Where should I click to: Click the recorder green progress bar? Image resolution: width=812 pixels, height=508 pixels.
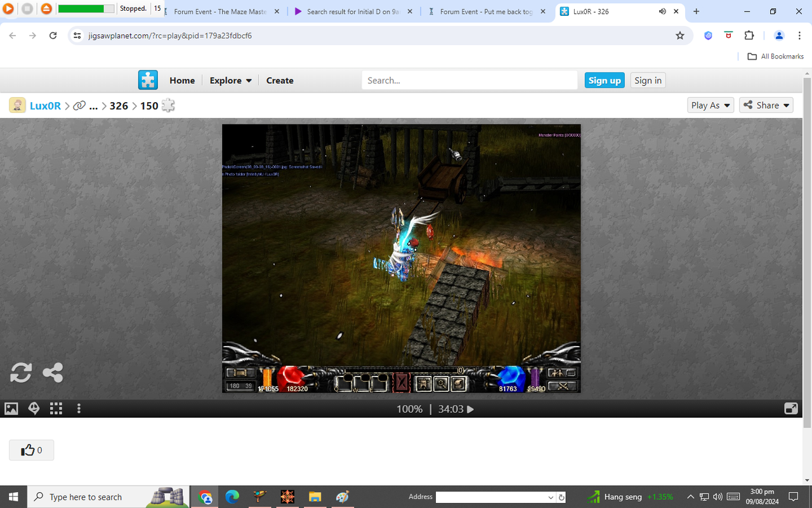click(x=86, y=9)
